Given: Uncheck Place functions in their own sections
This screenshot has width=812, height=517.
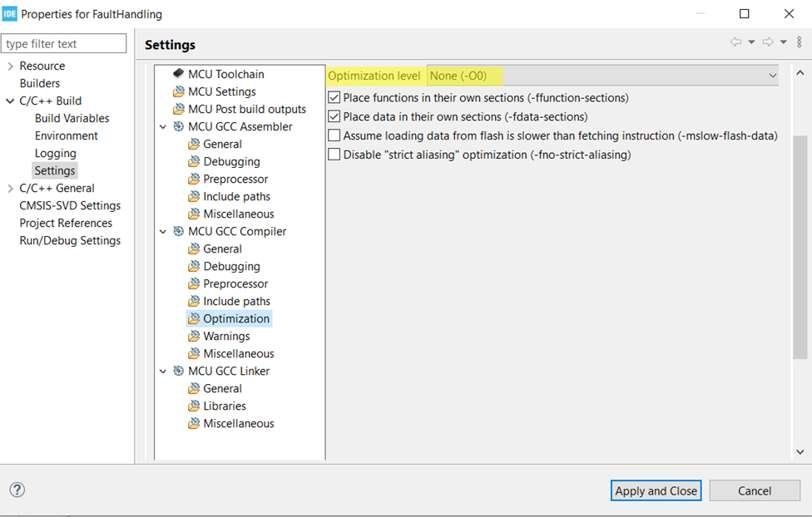Looking at the screenshot, I should 334,98.
